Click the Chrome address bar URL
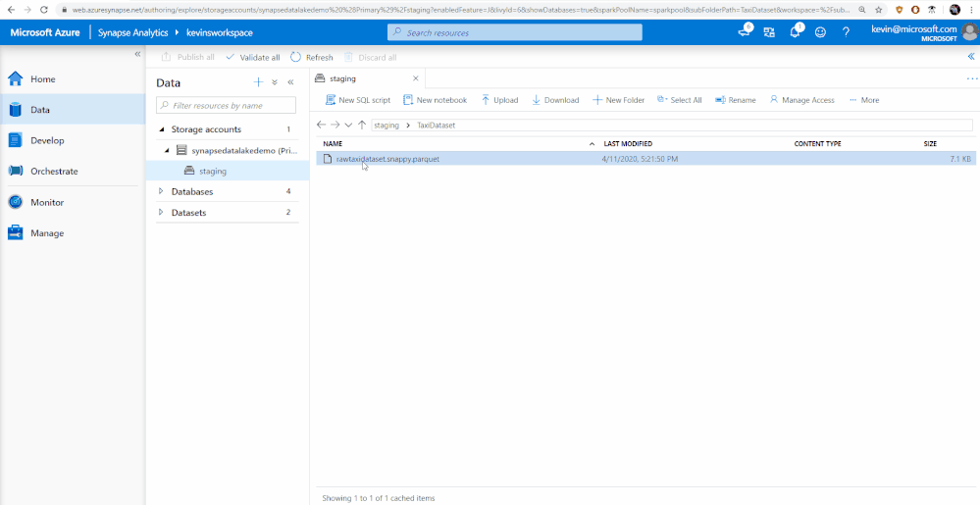Image resolution: width=980 pixels, height=505 pixels. pos(462,10)
